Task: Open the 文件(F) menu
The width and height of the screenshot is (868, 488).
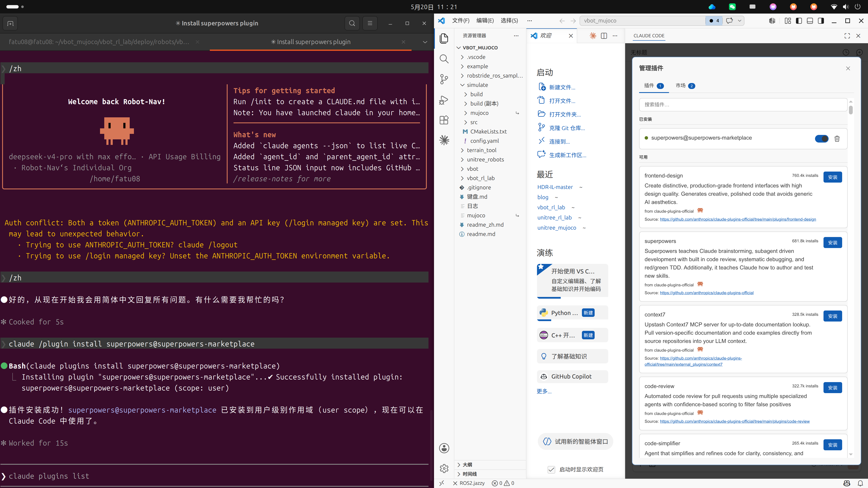Action: 461,21
